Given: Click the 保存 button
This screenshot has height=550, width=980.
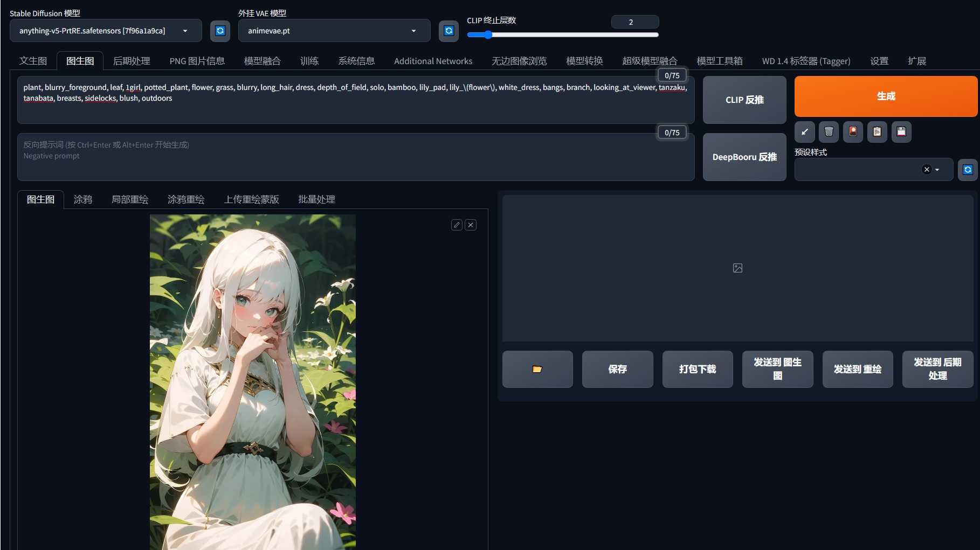Looking at the screenshot, I should click(617, 369).
